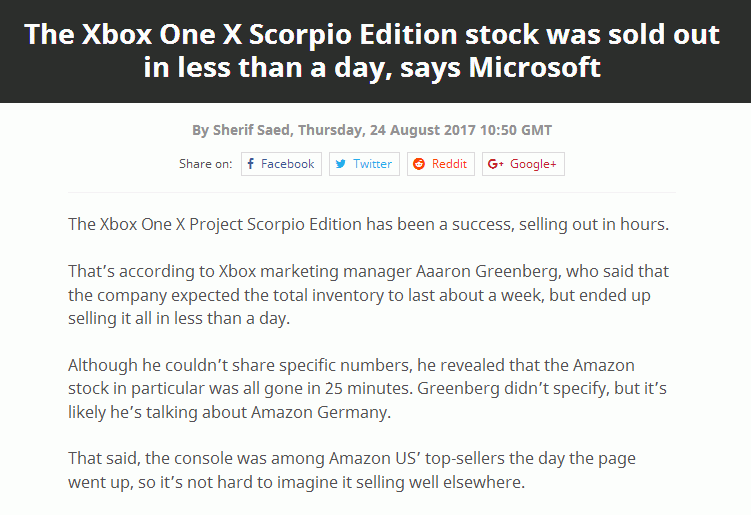Share the article via the Google+ button
This screenshot has width=751, height=515.
tap(523, 164)
